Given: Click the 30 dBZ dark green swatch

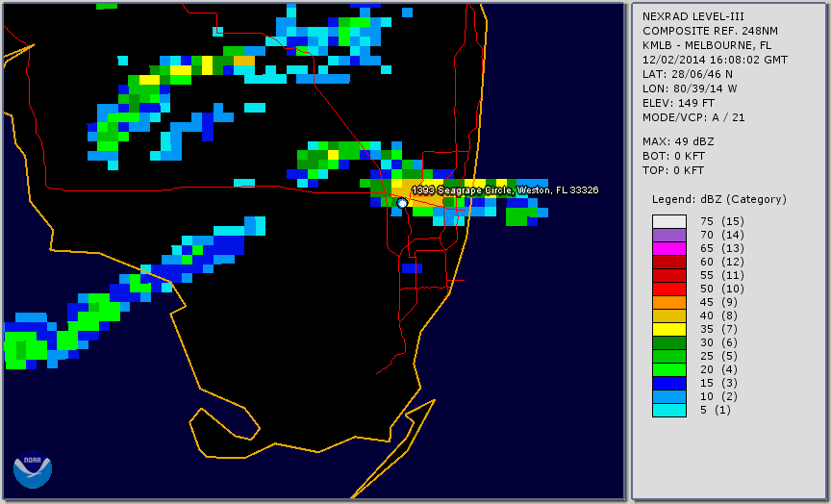Looking at the screenshot, I should 669,342.
